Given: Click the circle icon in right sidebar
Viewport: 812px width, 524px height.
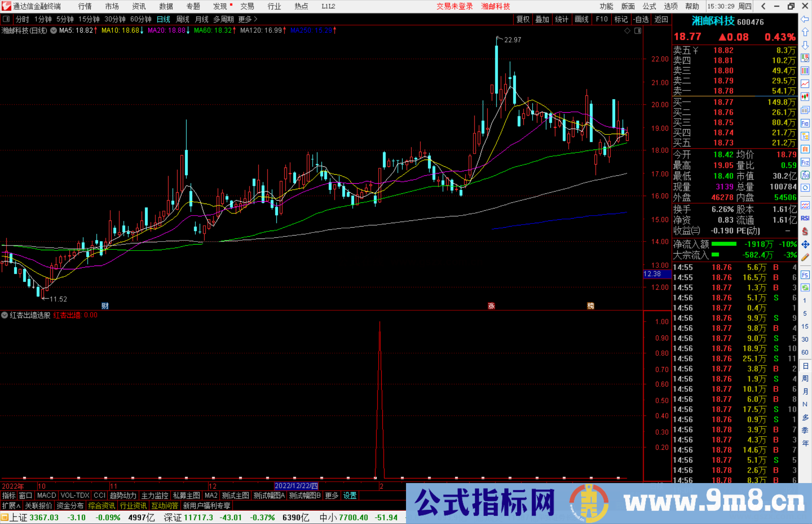Looking at the screenshot, I should click(x=805, y=188).
